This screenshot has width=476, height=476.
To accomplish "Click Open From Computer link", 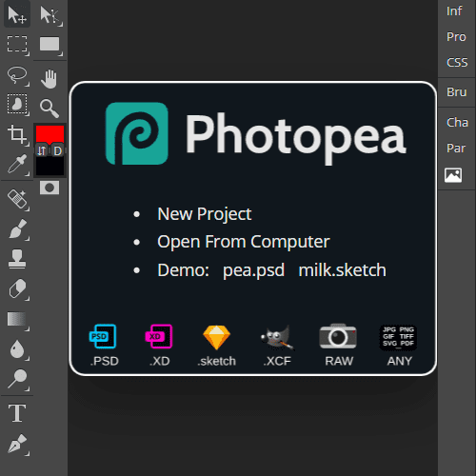I will 244,242.
